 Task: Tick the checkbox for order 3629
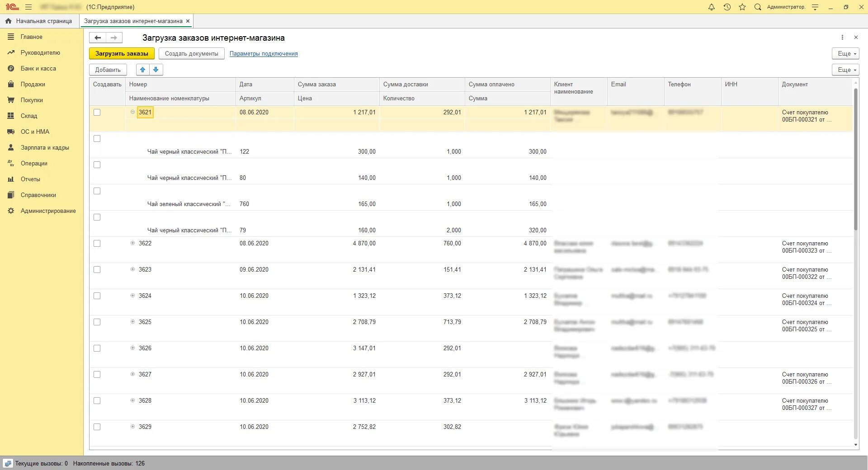click(x=97, y=427)
